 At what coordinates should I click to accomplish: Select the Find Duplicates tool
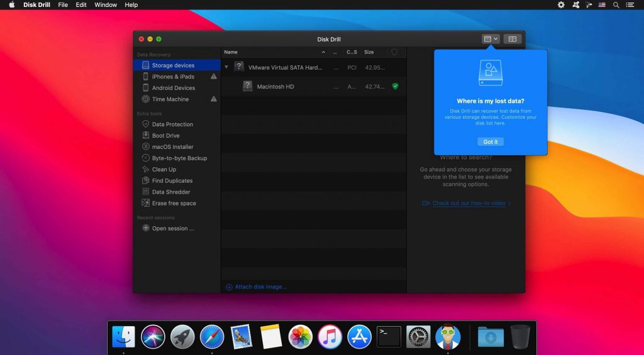[172, 181]
